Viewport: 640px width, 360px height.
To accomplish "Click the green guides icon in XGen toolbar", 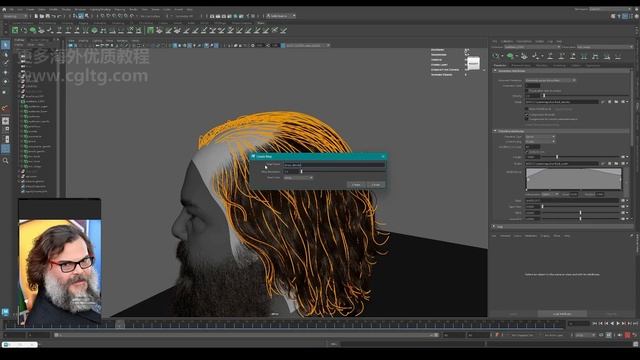I will [x=510, y=56].
